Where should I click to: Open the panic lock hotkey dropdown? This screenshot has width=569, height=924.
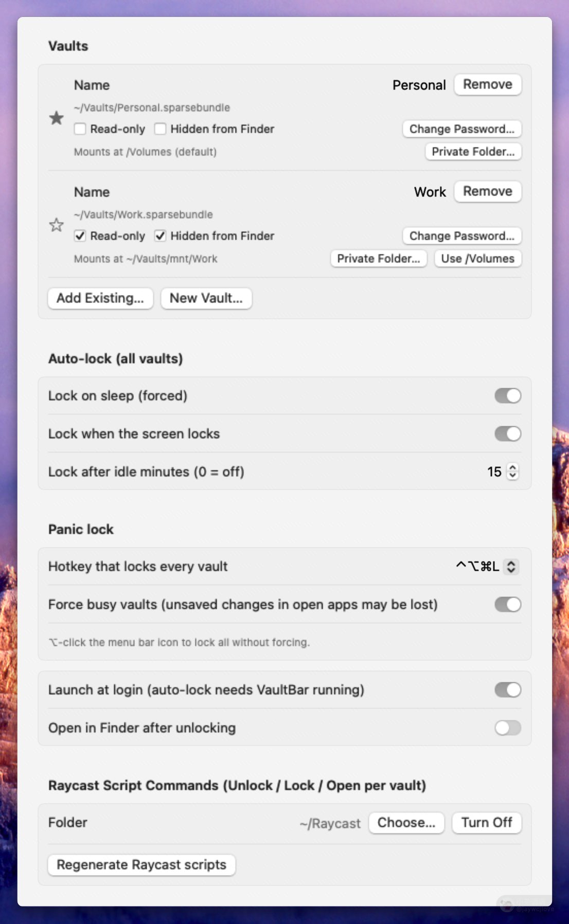(511, 567)
